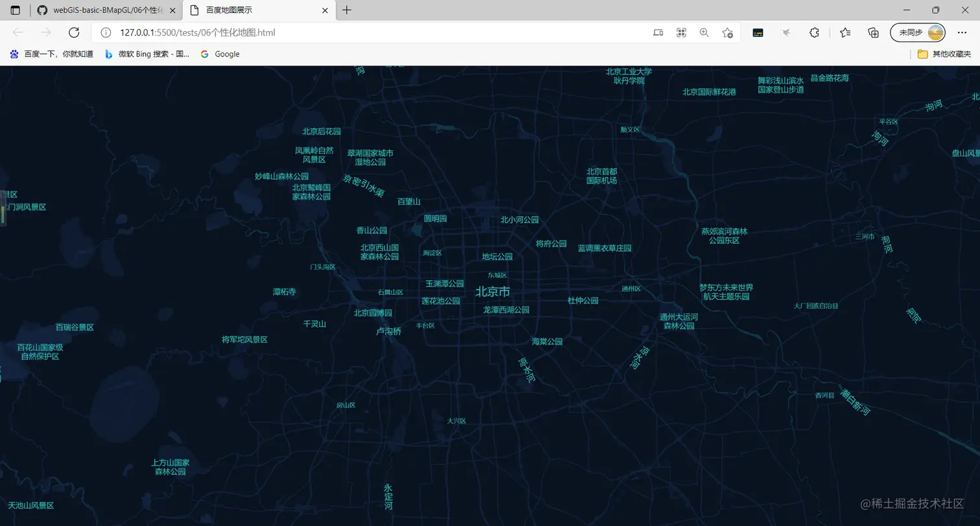The height and width of the screenshot is (526, 980).
Task: Open the 微软 Bing 搜索 bookmark
Action: (x=147, y=54)
